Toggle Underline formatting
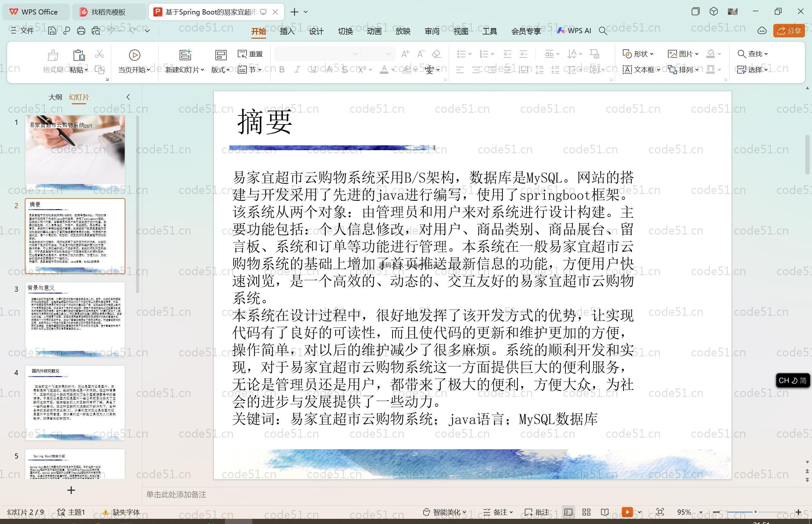 pos(313,70)
